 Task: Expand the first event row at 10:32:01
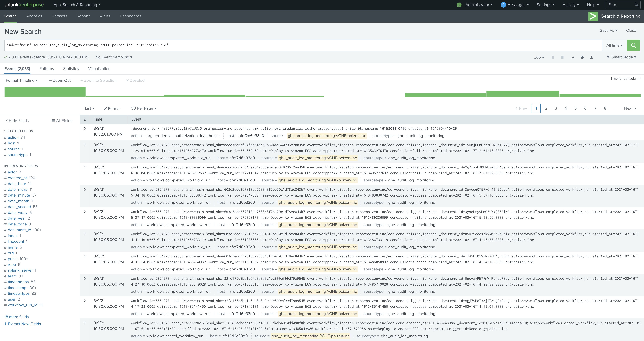click(85, 128)
